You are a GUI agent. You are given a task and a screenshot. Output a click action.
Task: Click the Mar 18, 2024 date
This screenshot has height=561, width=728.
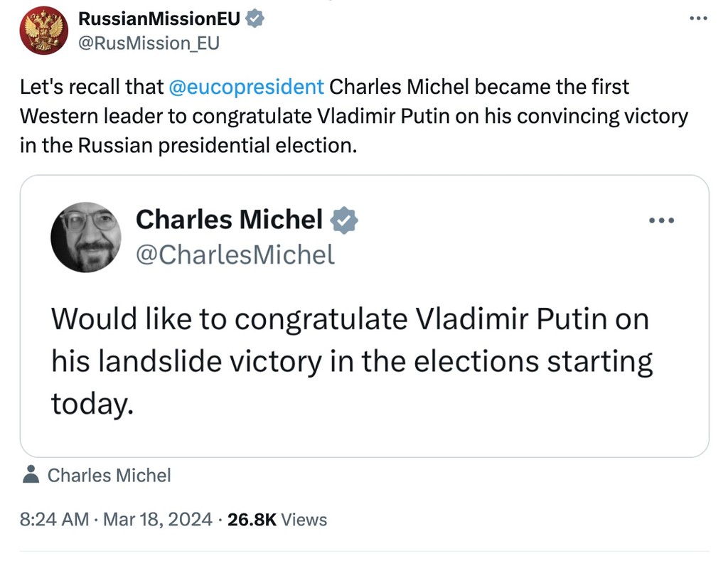[x=158, y=520]
